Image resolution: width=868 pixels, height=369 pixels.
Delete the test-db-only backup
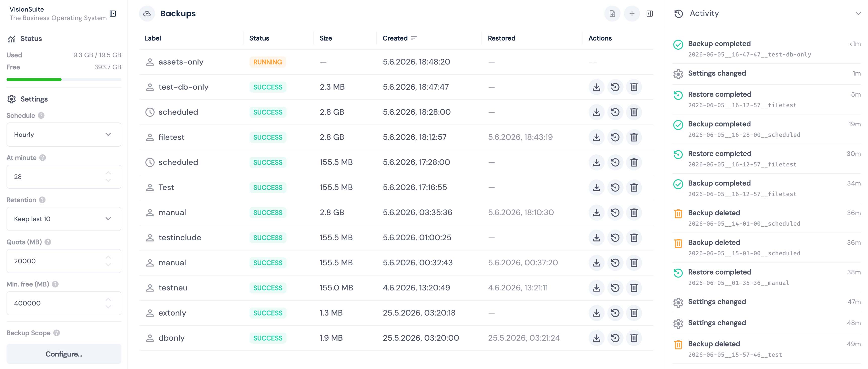coord(634,87)
